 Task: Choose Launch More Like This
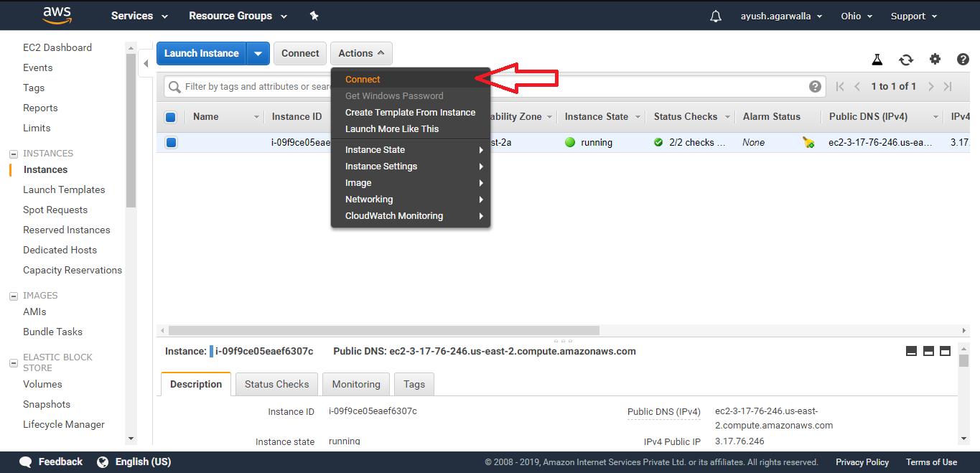pyautogui.click(x=410, y=128)
